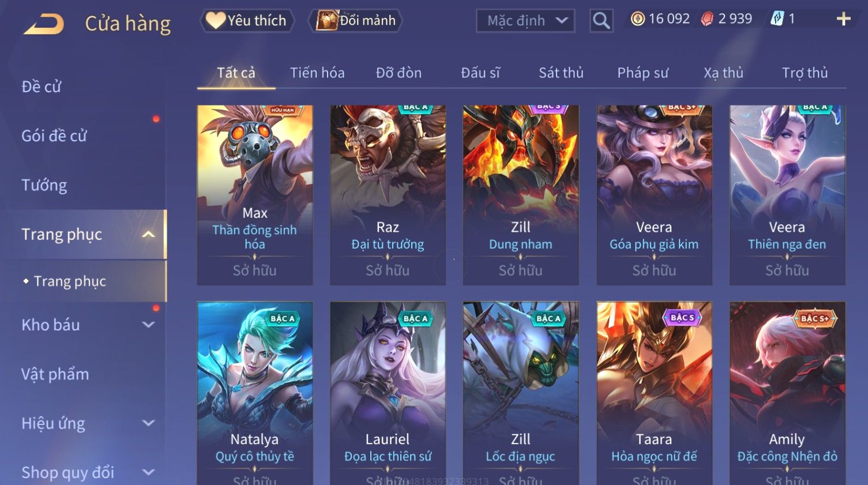
Task: Select the Trang phục sub-item
Action: (x=70, y=281)
